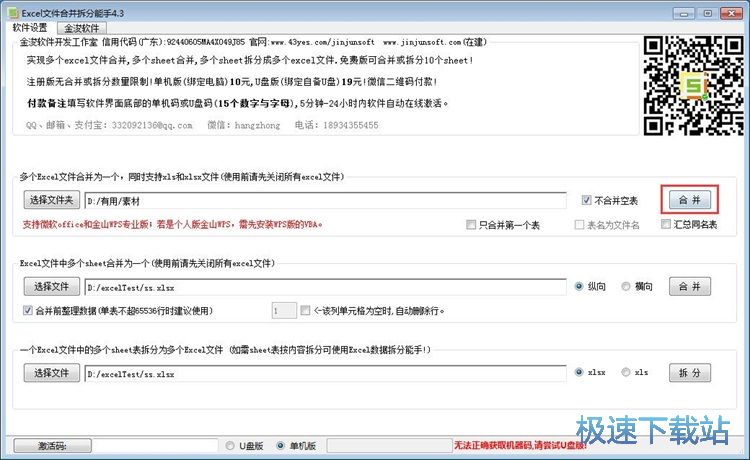Click the split section file path field
Screen dimensions: 750x460
point(325,374)
